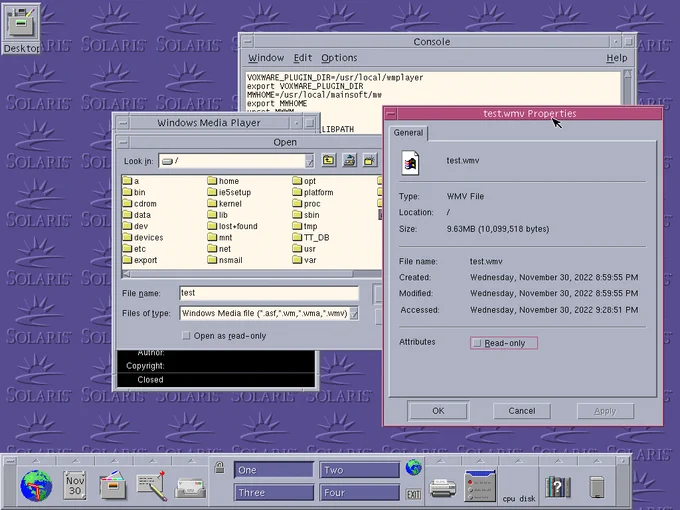Select the General tab in Properties
The width and height of the screenshot is (680, 510).
(x=408, y=133)
